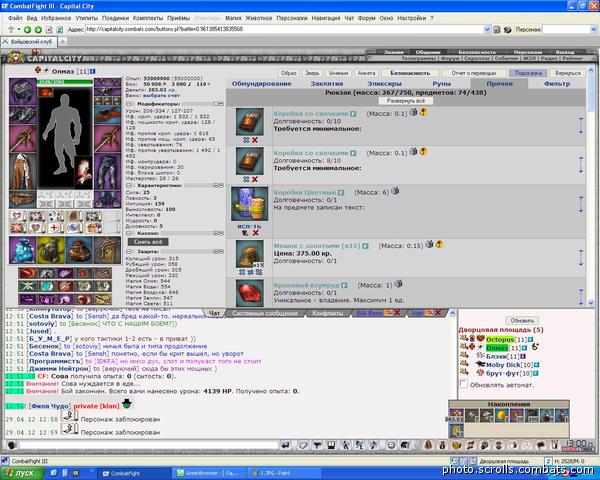Screen dimensions: 600x480
Task: Select the blue crystal bag slot
Action: click(23, 250)
